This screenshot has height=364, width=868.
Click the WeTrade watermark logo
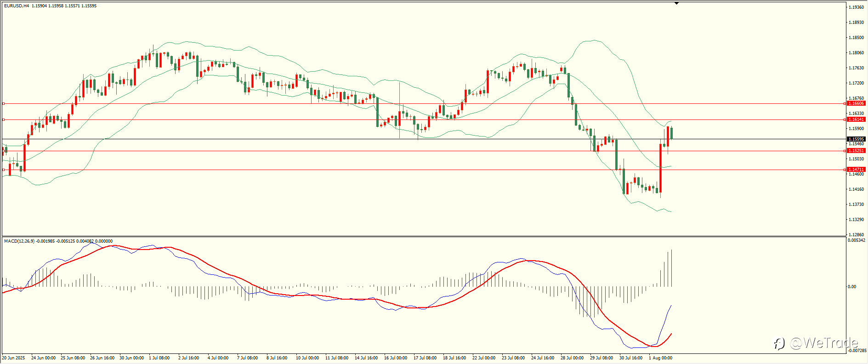tap(816, 343)
